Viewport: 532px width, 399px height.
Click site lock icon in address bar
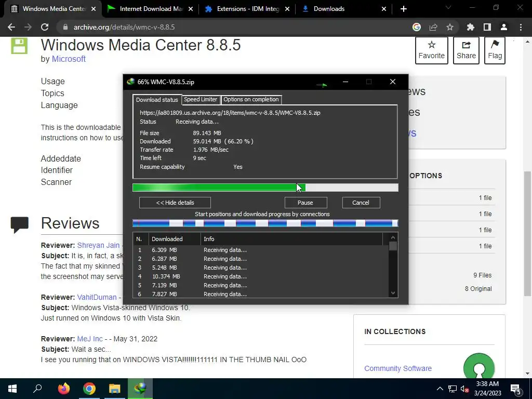(65, 27)
